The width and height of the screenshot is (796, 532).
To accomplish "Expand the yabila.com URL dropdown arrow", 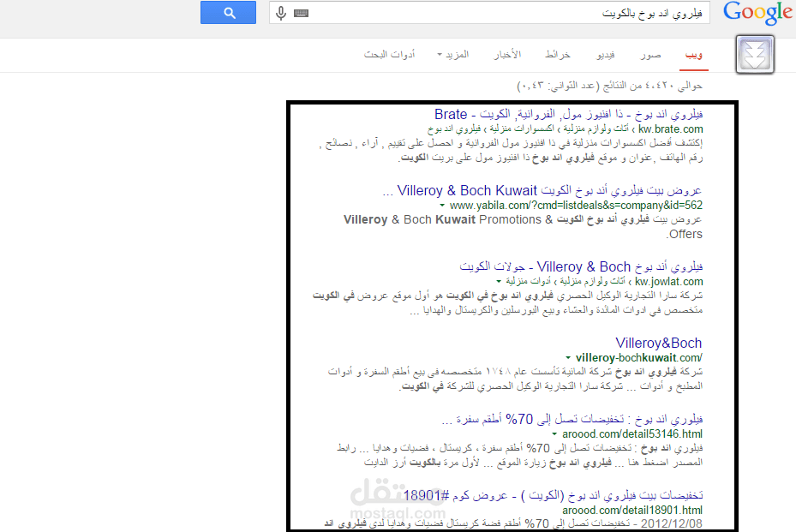I will coord(442,206).
